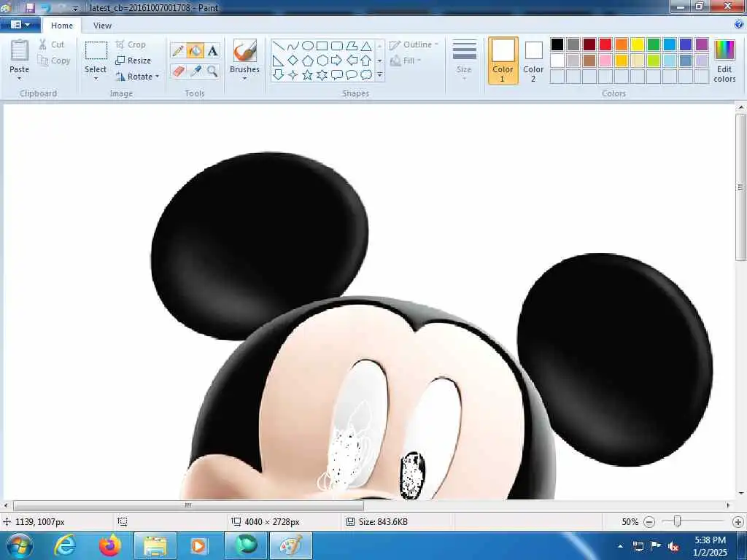This screenshot has height=560, width=747.
Task: Select the Text tool
Action: coord(212,51)
